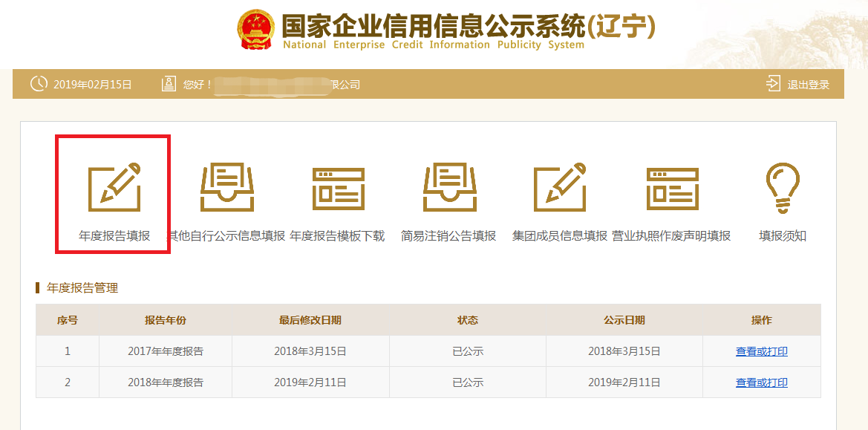868x430 pixels.
Task: Click the 公示日期 column header
Action: [624, 320]
